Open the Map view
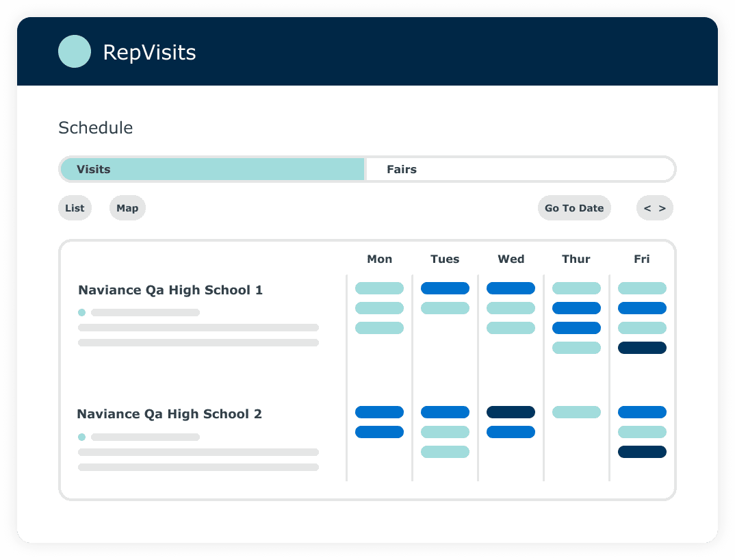This screenshot has height=560, width=735. 127,207
